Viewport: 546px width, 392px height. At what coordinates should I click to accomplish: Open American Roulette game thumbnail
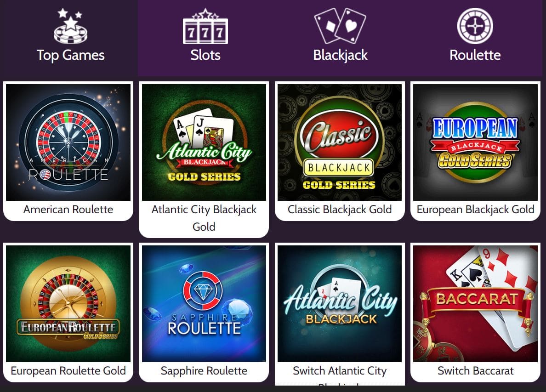[x=68, y=142]
